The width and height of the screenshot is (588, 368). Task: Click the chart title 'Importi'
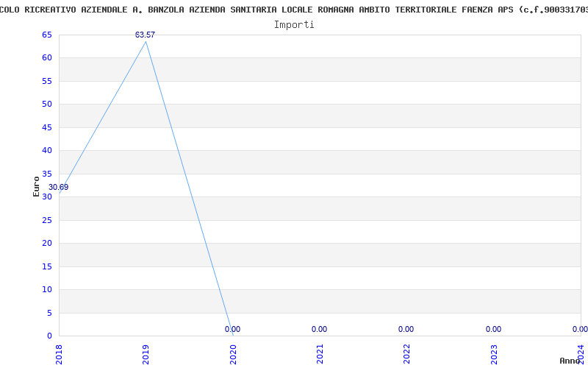pyautogui.click(x=294, y=25)
